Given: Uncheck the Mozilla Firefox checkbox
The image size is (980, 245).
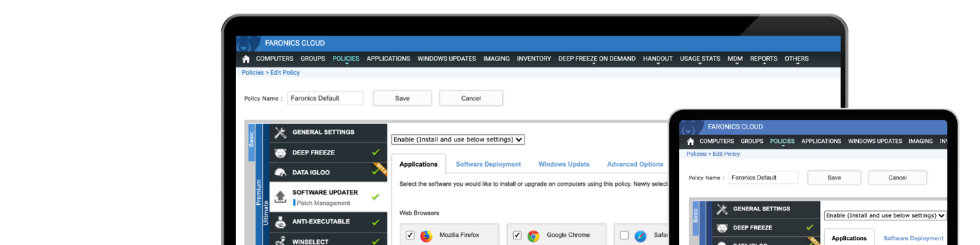Looking at the screenshot, I should coord(410,235).
